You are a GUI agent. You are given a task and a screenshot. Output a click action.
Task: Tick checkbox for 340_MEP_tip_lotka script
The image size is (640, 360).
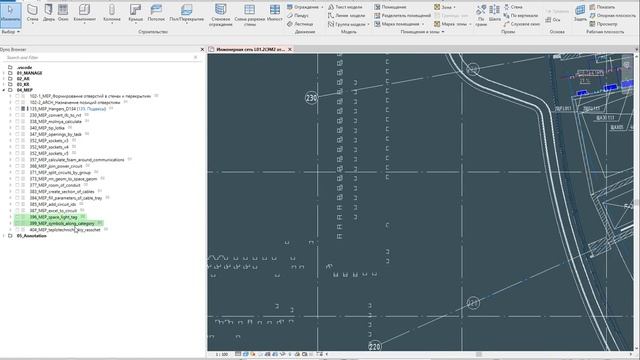pyautogui.click(x=18, y=128)
